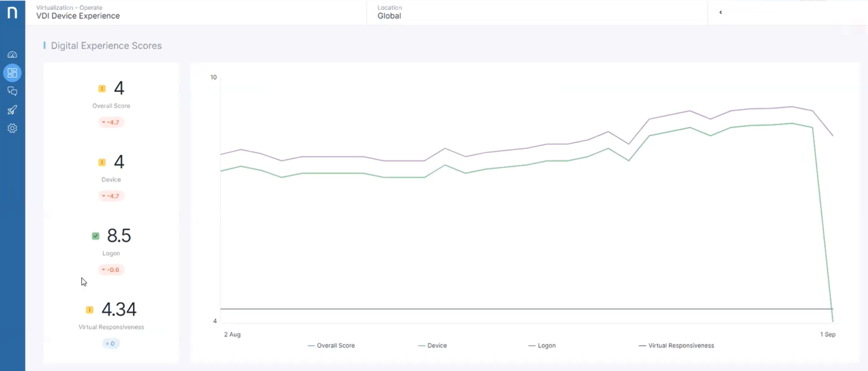The width and height of the screenshot is (868, 371).
Task: Select the dashboards grid icon in sidebar
Action: click(12, 73)
